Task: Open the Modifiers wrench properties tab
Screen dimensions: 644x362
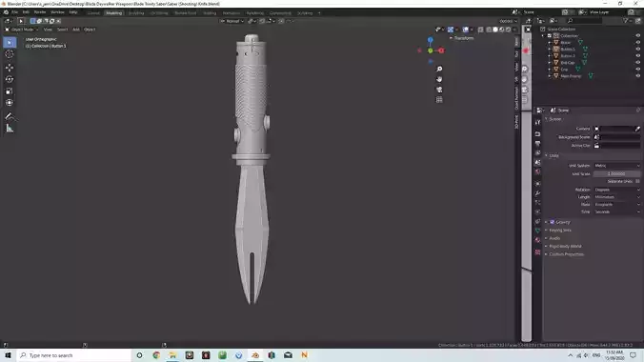Action: click(537, 192)
